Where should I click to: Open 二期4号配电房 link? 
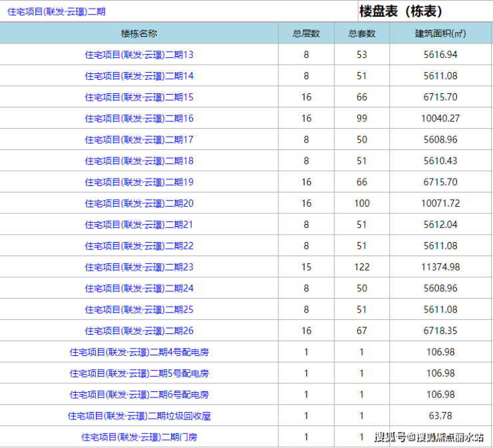point(139,352)
